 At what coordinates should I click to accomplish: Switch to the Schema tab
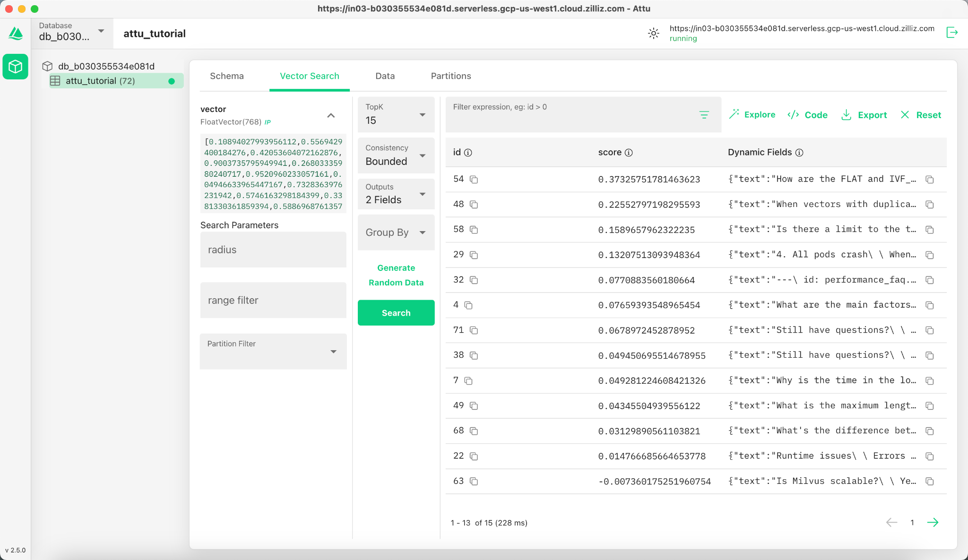click(x=227, y=76)
